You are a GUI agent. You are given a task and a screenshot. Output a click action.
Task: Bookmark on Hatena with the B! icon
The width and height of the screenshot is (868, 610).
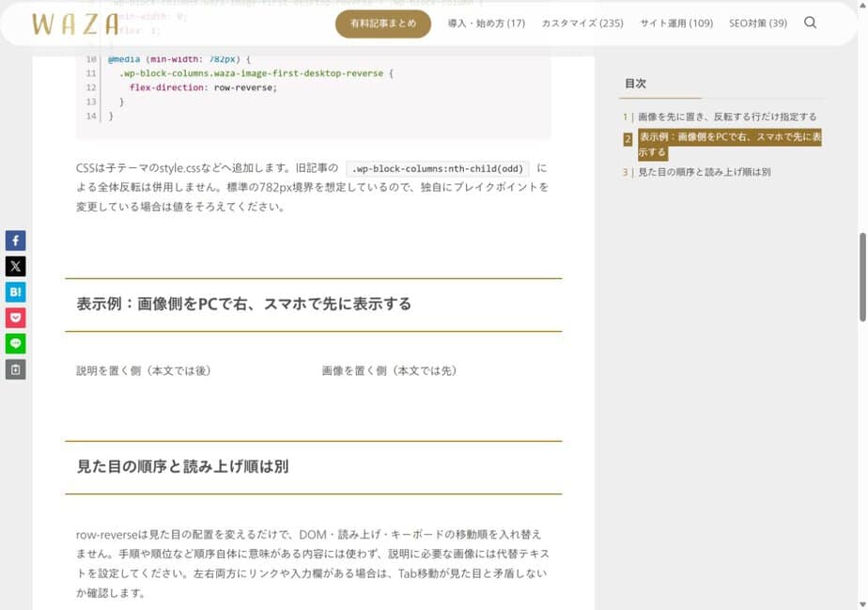(15, 292)
